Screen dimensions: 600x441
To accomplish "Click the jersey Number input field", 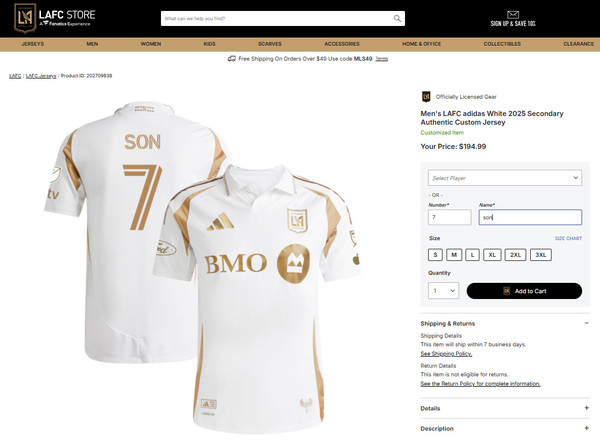I will [449, 216].
